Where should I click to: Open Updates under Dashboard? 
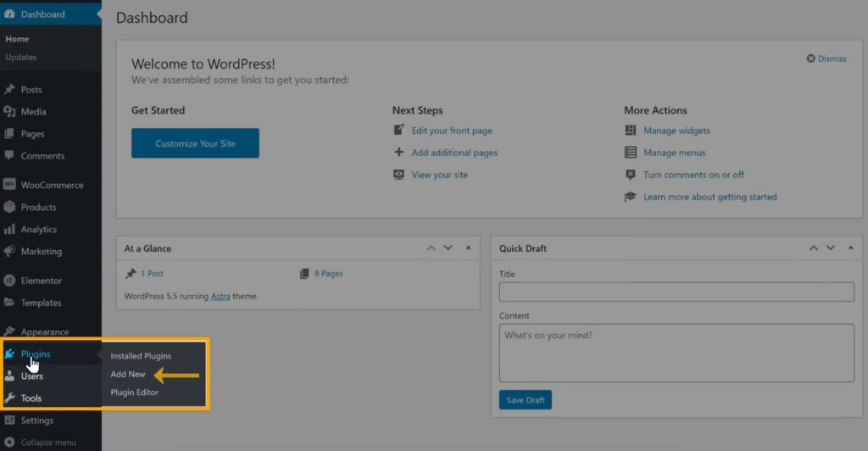20,57
